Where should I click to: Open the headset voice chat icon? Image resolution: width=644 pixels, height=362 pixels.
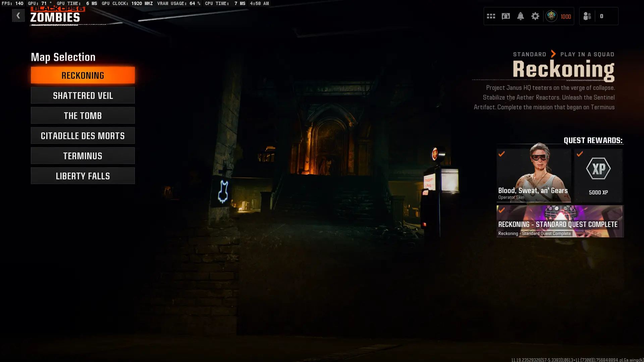point(505,16)
